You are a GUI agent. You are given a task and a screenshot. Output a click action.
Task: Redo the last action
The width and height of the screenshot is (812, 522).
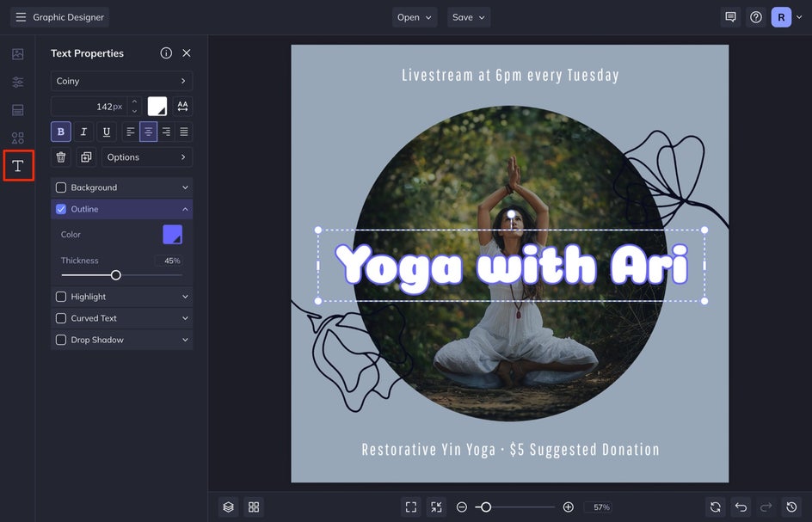click(766, 507)
